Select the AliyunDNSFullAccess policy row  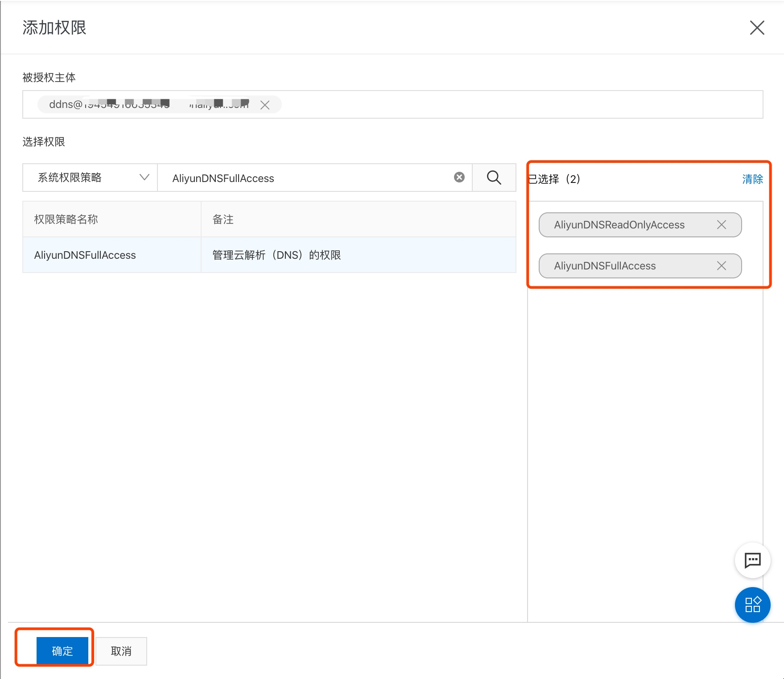point(269,255)
